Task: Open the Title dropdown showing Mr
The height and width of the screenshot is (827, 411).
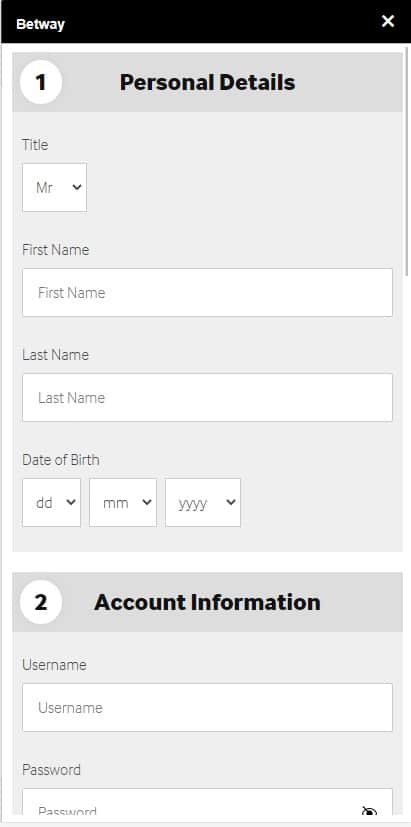Action: 54,187
